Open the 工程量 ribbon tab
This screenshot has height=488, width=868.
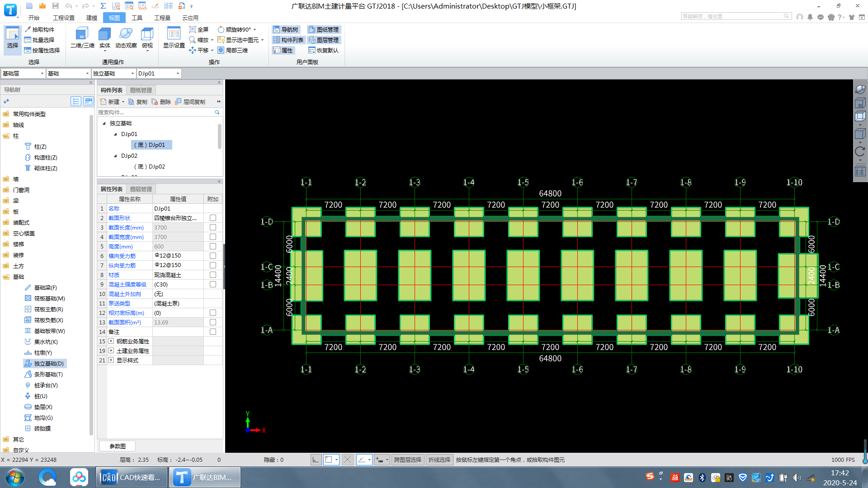[162, 18]
